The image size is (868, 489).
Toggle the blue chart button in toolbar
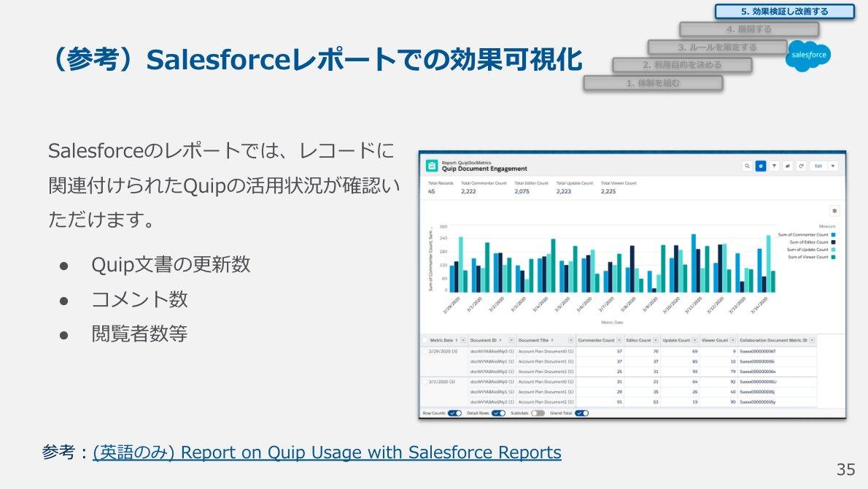(761, 166)
